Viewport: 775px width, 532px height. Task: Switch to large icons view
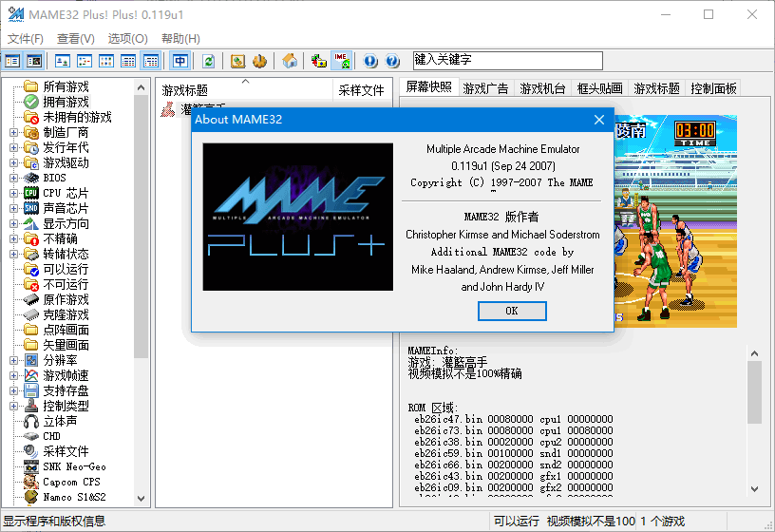coord(63,62)
